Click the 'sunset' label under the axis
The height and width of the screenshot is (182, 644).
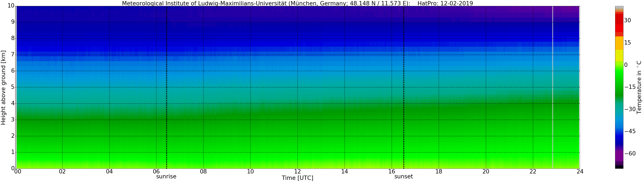point(403,176)
